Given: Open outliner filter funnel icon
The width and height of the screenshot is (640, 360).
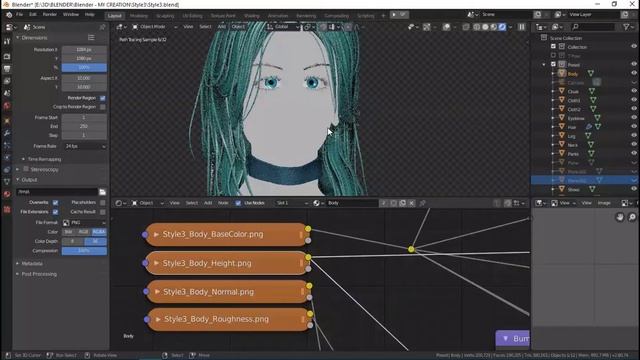Looking at the screenshot, I should tap(626, 27).
